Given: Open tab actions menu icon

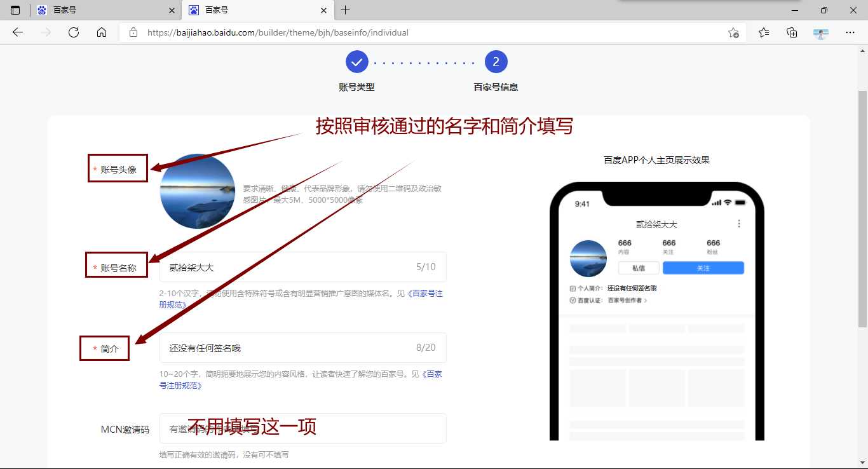Looking at the screenshot, I should [15, 10].
